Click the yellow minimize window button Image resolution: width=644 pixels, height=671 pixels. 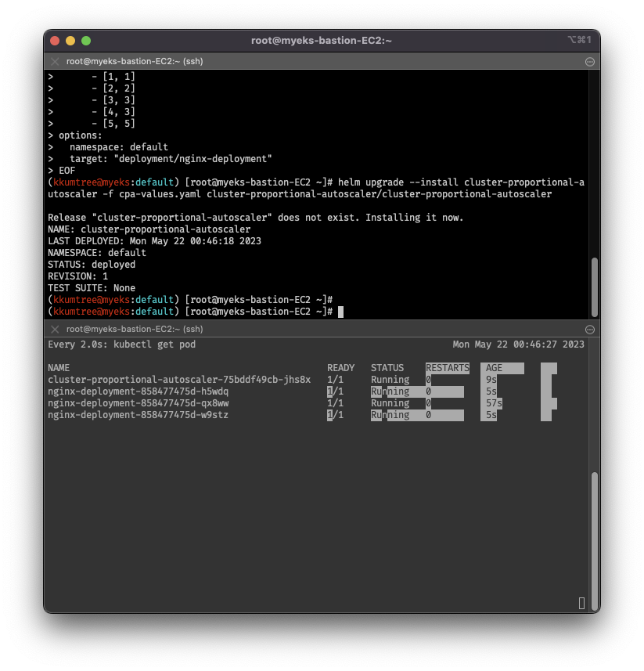point(70,41)
